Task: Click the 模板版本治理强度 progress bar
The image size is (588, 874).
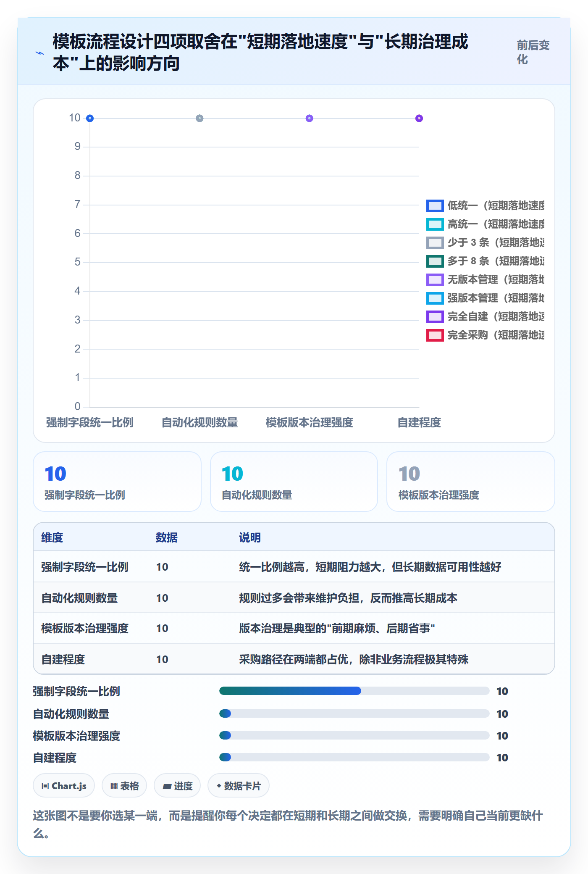Action: click(354, 735)
